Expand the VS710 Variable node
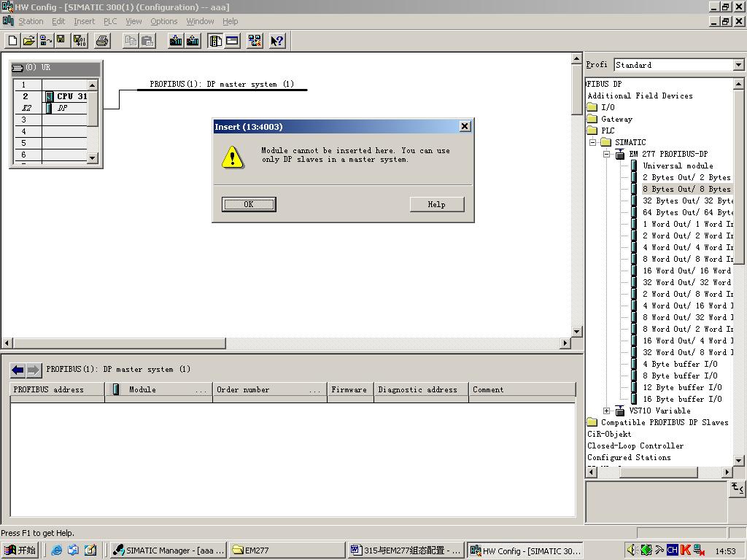 click(x=606, y=411)
